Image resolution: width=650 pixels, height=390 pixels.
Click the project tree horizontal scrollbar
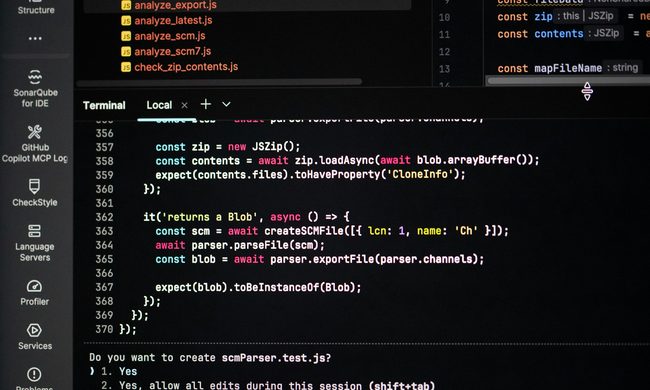pos(219,82)
